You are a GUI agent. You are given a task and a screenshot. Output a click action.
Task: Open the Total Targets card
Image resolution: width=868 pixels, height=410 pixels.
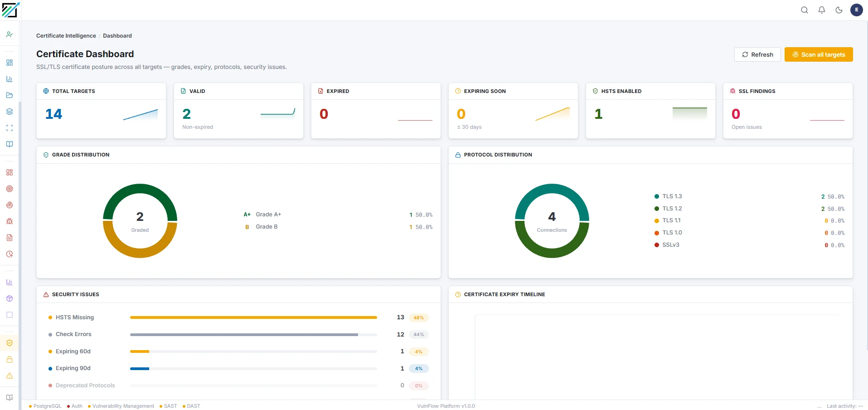(101, 111)
